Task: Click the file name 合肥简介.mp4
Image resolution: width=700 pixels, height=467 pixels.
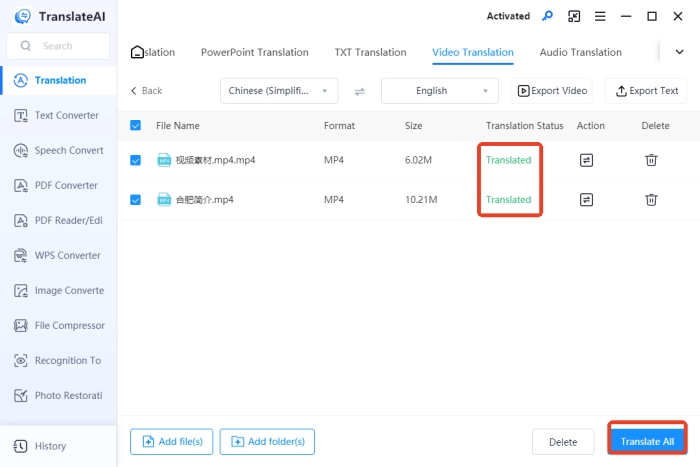Action: tap(204, 200)
